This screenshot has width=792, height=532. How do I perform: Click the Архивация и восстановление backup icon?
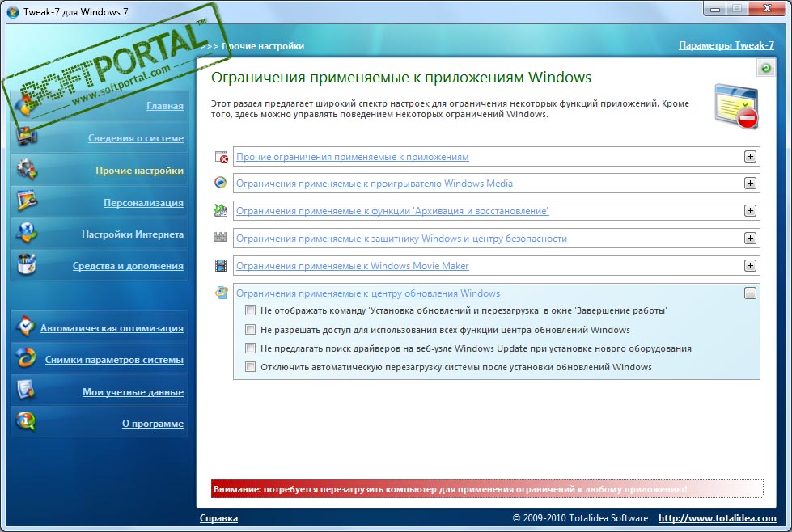(221, 210)
